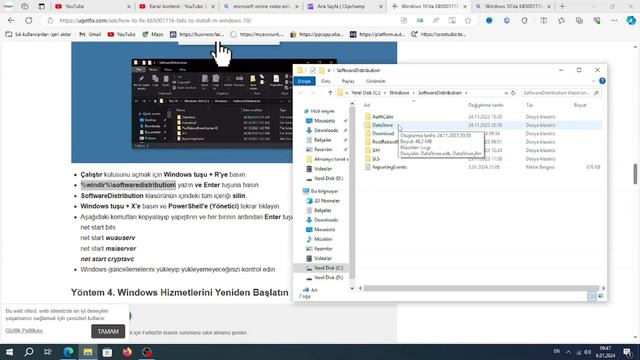Screen dimensions: 640x360
Task: Select the DataStore folder row
Action: [x=483, y=125]
